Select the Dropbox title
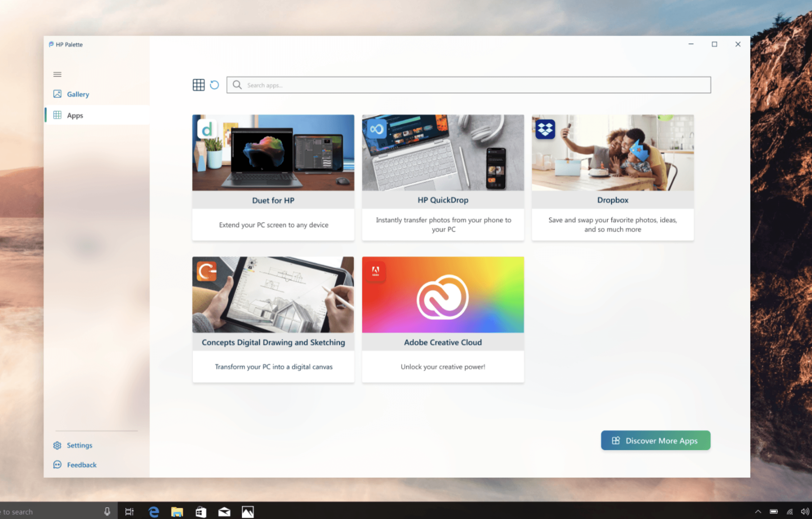This screenshot has width=812, height=519. click(x=613, y=200)
